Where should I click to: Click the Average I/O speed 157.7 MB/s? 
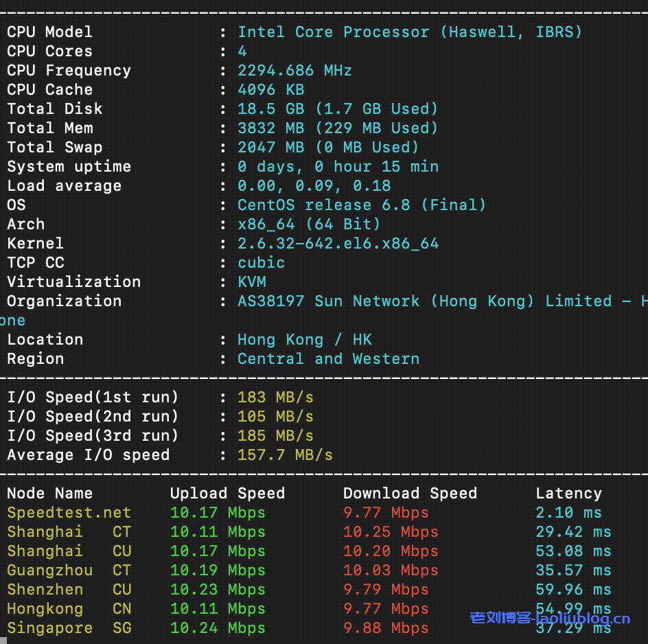click(x=285, y=455)
